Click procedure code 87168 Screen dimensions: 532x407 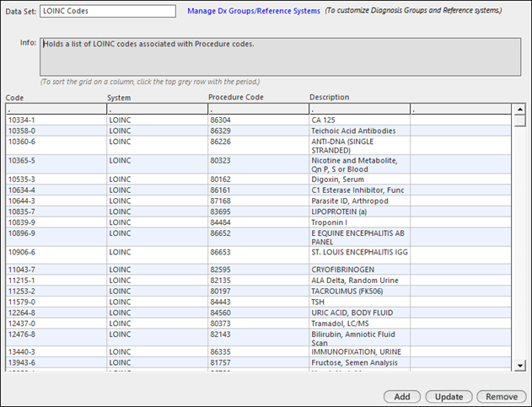pos(258,201)
